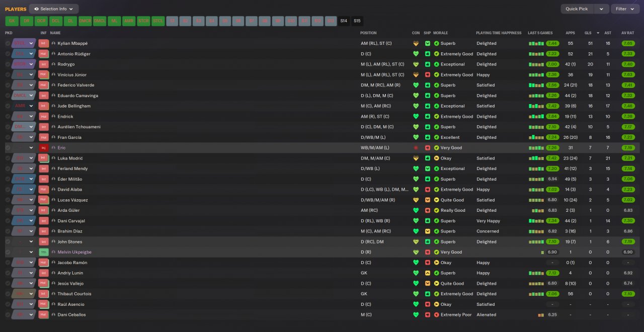Sort by the GLS column header
The image size is (644, 332).
coord(588,33)
